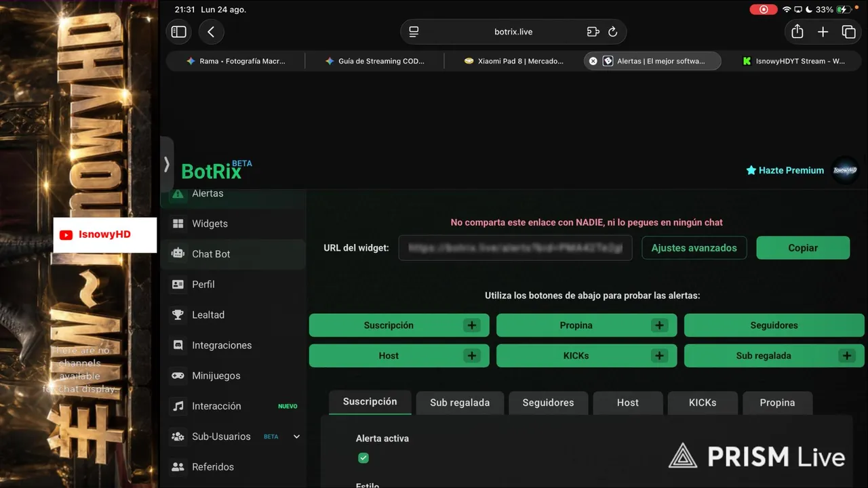Click the BotRix BETA logo

coord(216,169)
